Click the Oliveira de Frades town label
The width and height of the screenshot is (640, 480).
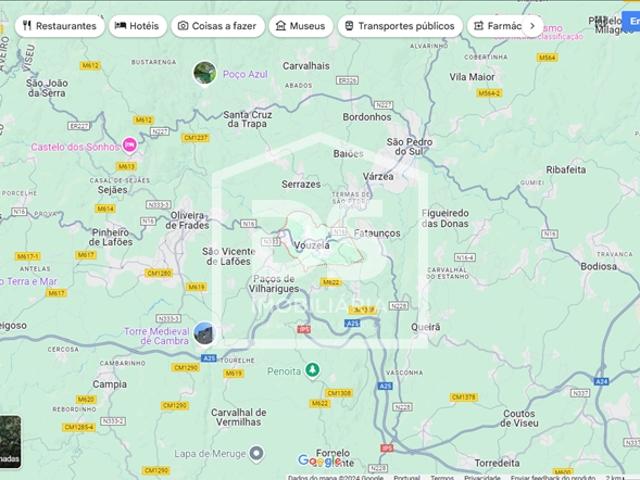[189, 220]
